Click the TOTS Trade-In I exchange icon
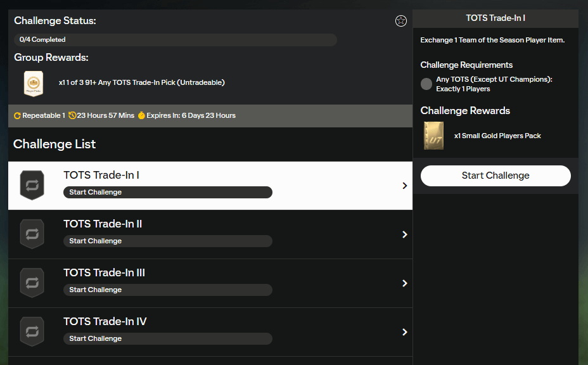Image resolution: width=588 pixels, height=365 pixels. (x=32, y=185)
